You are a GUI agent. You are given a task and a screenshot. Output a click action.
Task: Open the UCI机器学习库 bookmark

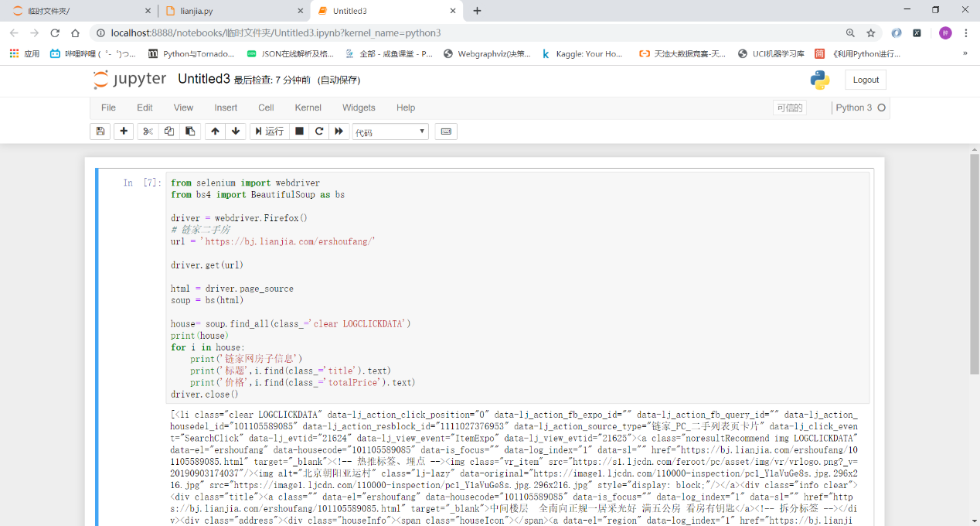click(x=771, y=54)
